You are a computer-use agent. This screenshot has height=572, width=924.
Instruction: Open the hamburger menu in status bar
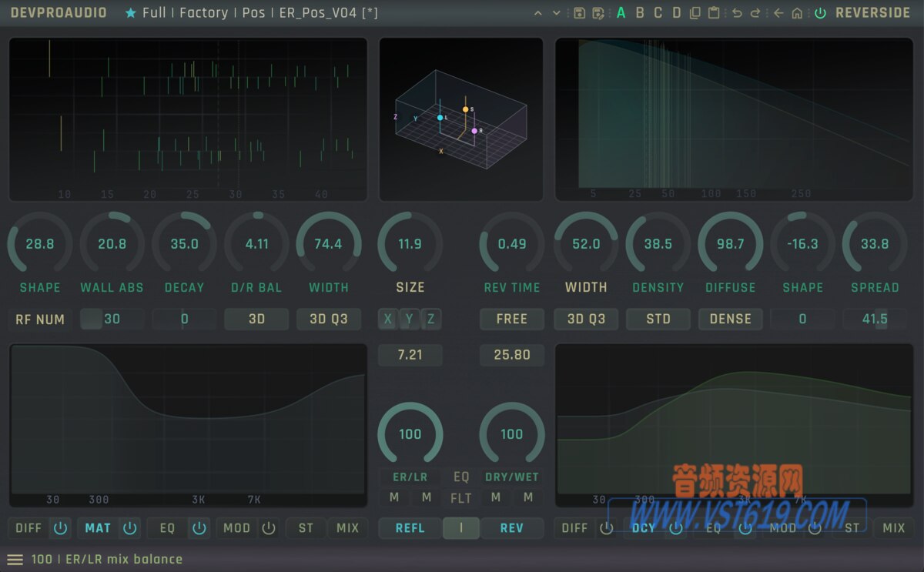tap(15, 559)
